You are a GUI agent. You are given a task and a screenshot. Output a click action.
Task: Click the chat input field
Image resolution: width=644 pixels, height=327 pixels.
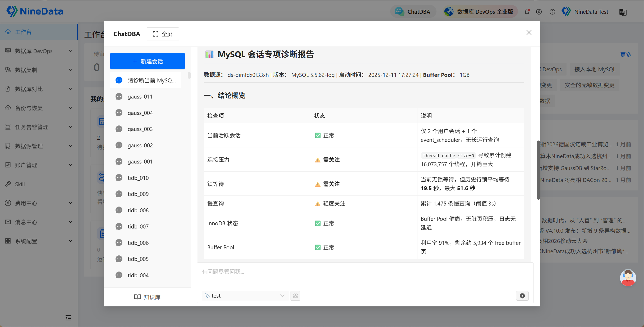coord(365,276)
